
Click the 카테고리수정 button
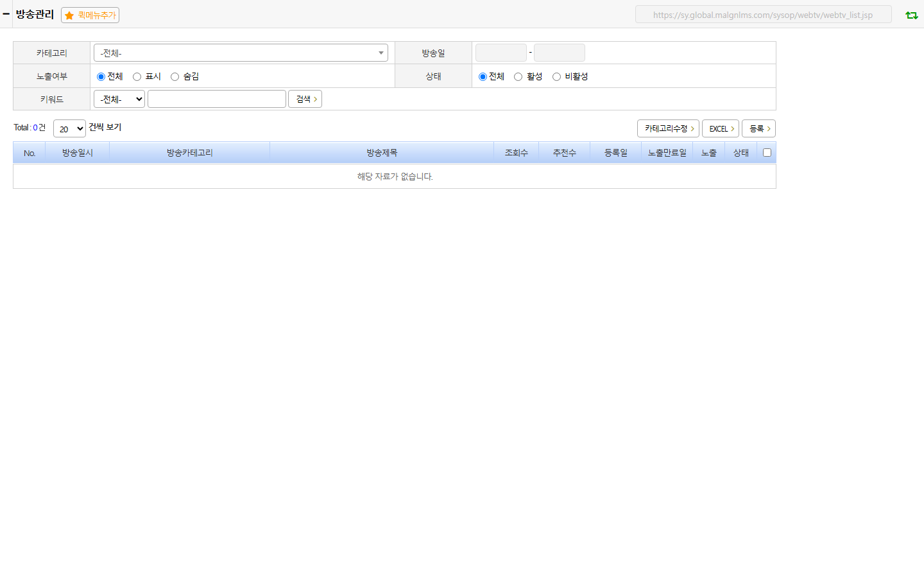click(668, 128)
